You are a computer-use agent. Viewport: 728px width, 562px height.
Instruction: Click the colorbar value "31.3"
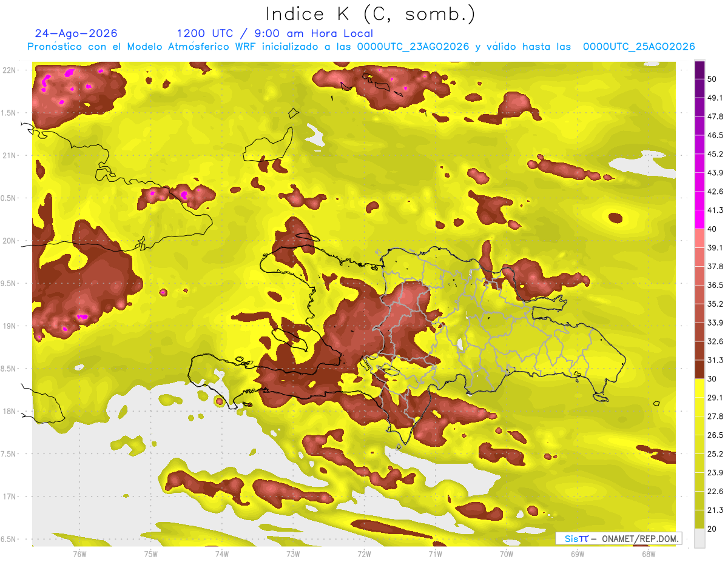(715, 360)
